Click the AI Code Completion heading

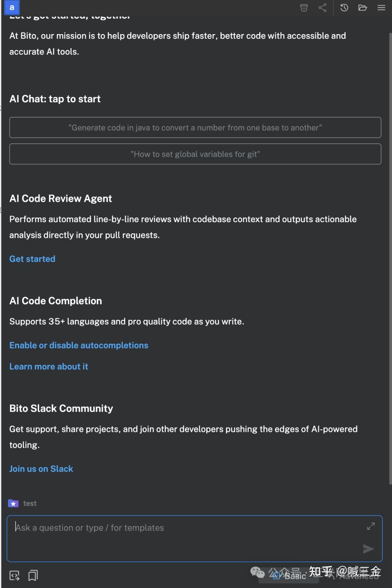(x=56, y=301)
